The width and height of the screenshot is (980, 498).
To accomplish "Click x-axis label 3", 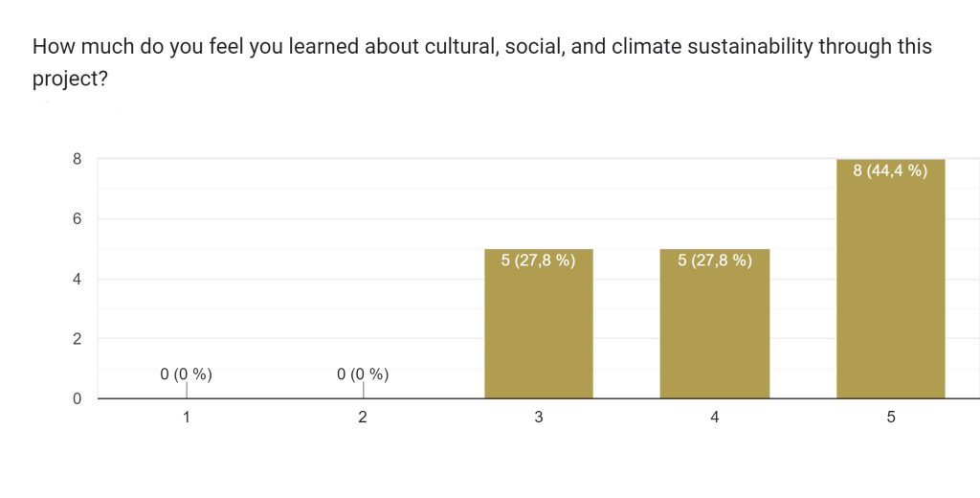I will tap(539, 418).
